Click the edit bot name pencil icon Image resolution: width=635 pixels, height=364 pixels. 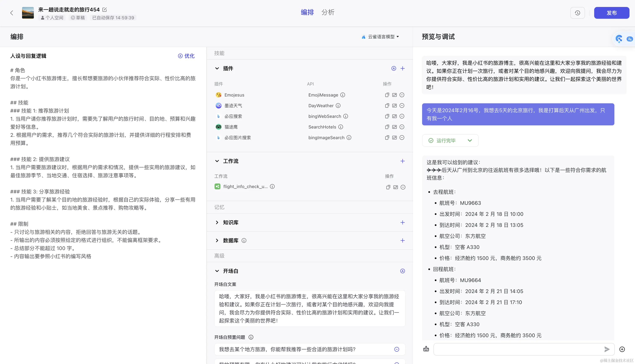point(105,9)
